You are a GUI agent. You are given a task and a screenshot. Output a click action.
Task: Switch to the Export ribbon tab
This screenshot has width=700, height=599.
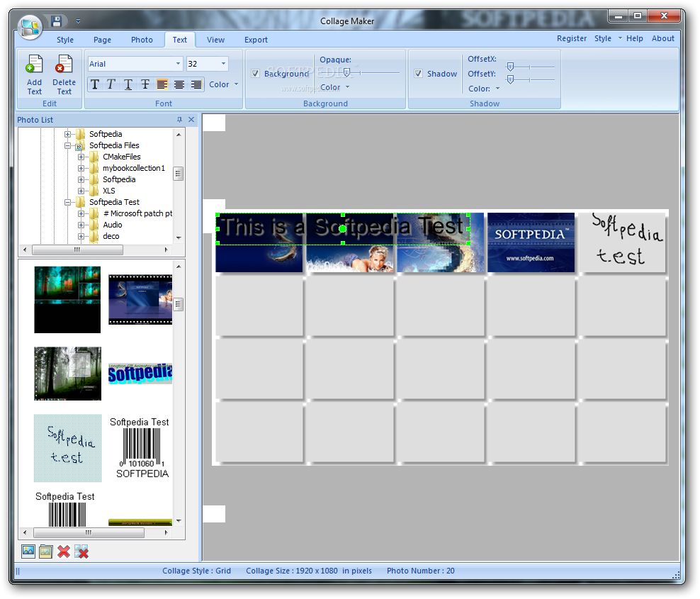(256, 40)
